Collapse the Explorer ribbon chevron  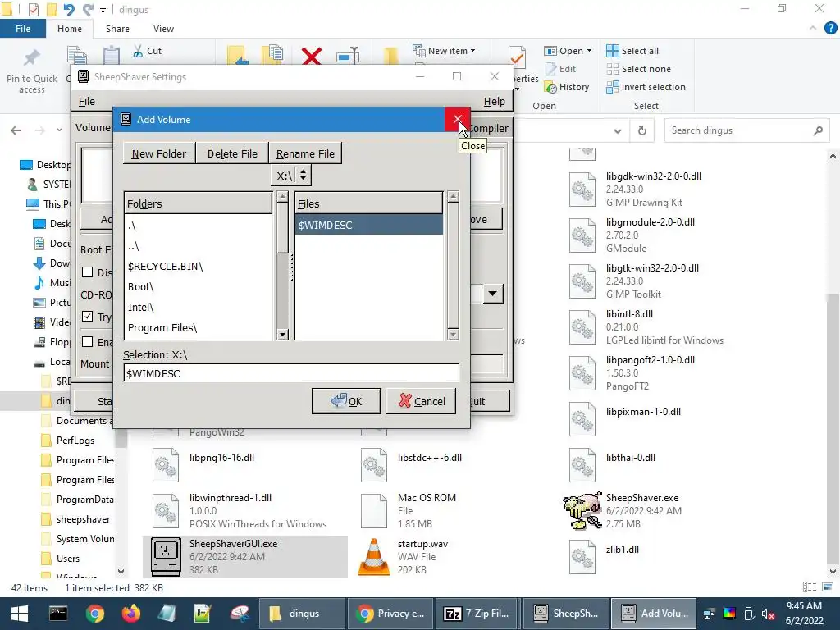[813, 29]
